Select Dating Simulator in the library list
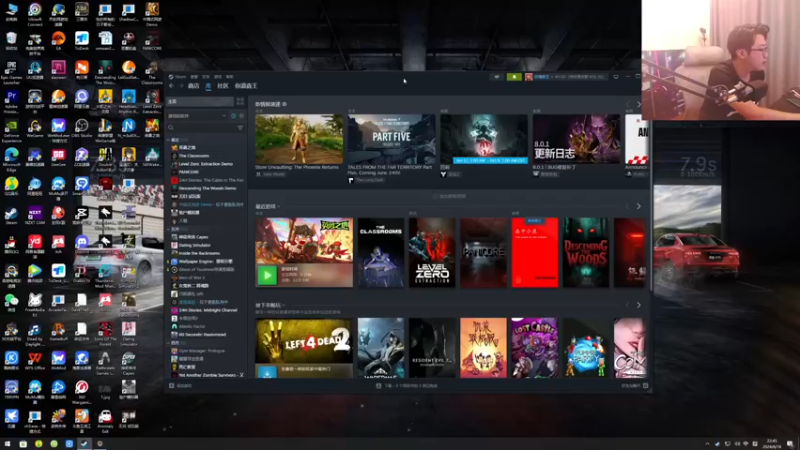The height and width of the screenshot is (450, 800). tap(194, 245)
